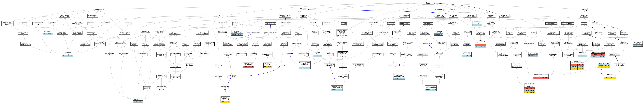Select "organic hydroxy compound metabolic process" node

tap(8, 24)
